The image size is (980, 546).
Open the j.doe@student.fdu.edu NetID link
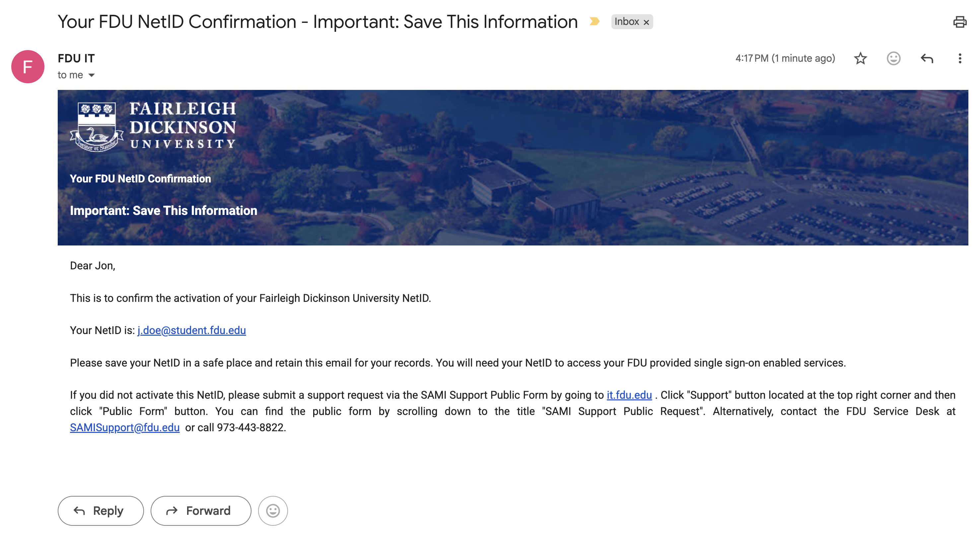pos(191,330)
